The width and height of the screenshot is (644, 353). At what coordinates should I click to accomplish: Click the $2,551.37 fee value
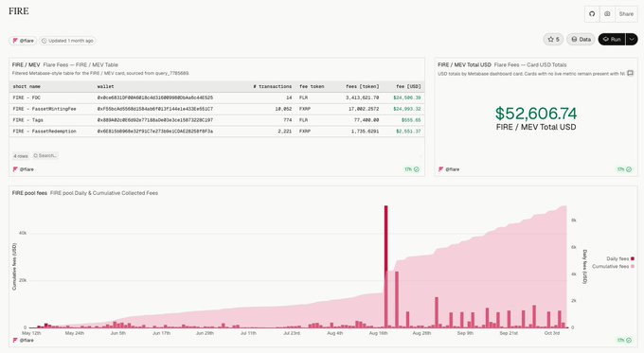tap(408, 131)
